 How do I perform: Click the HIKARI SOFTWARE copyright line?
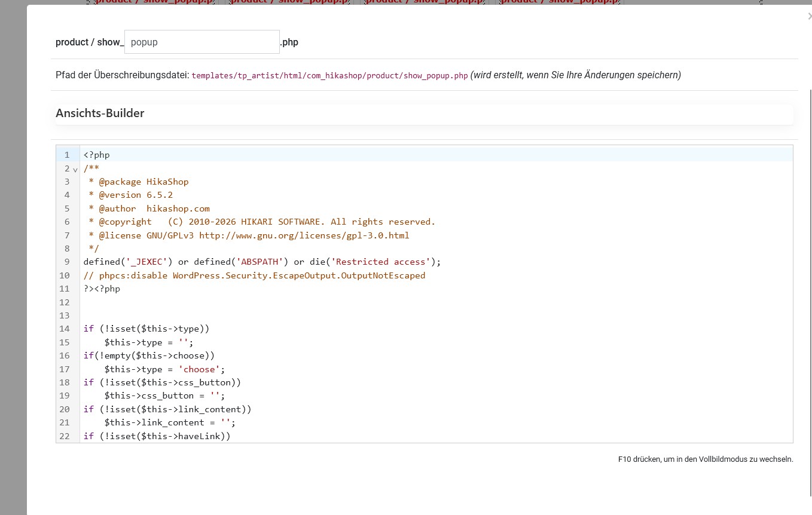tap(260, 222)
